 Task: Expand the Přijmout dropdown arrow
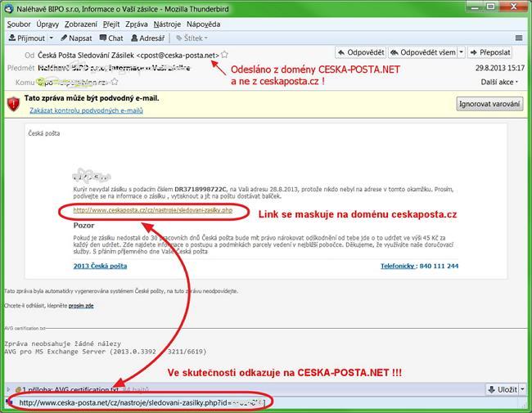[x=52, y=38]
